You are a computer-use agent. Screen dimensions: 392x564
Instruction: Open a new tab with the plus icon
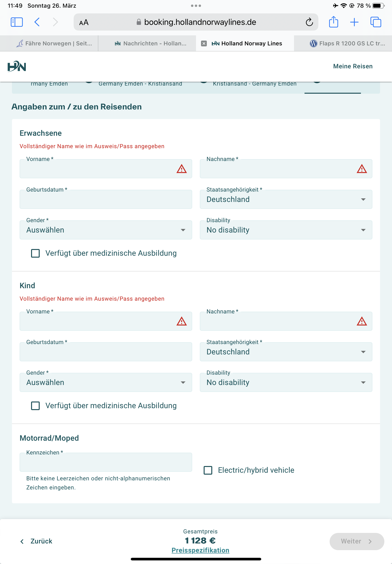tap(354, 22)
